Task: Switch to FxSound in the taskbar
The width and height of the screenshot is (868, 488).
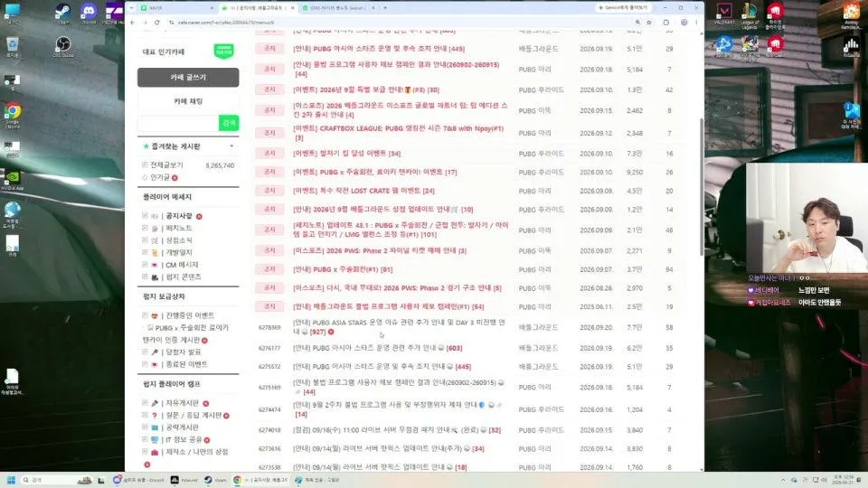Action: 184,480
